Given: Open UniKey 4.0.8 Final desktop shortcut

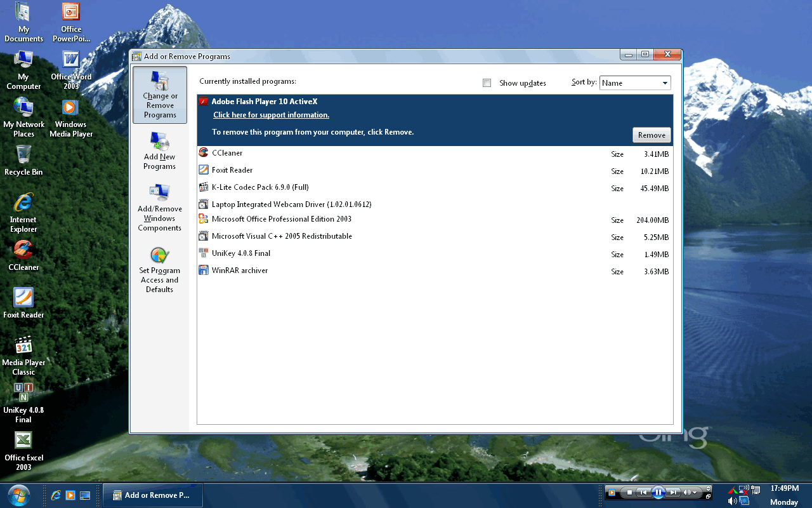Looking at the screenshot, I should 23,403.
